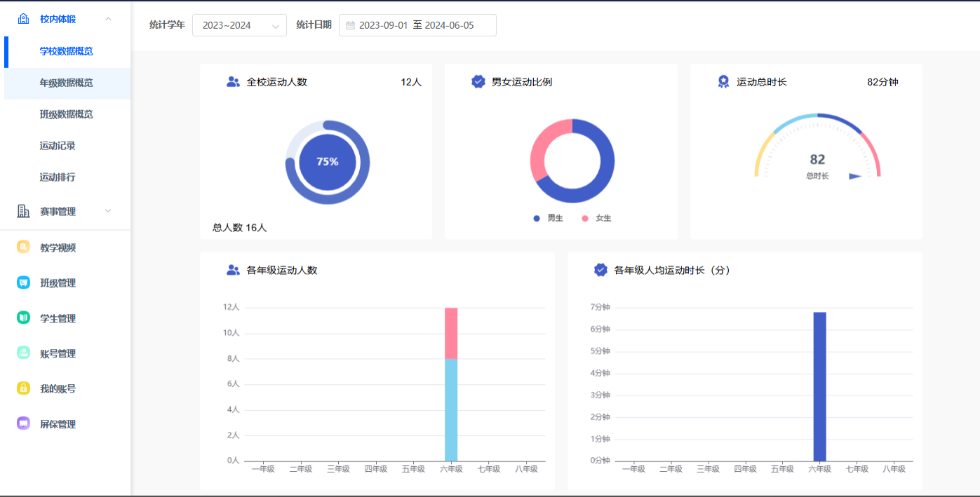Screen dimensions: 980x497
Task: Click the pink top of 六年级 stacked bar
Action: pos(451,333)
